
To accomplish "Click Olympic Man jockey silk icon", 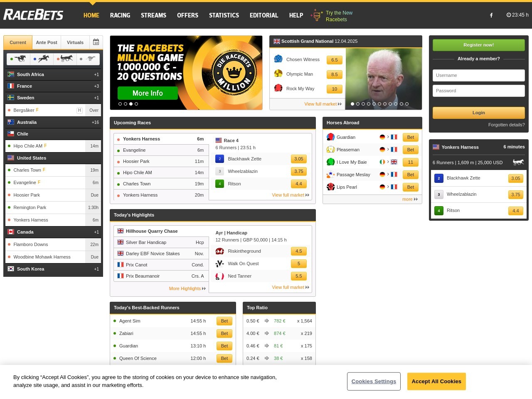I will point(278,74).
